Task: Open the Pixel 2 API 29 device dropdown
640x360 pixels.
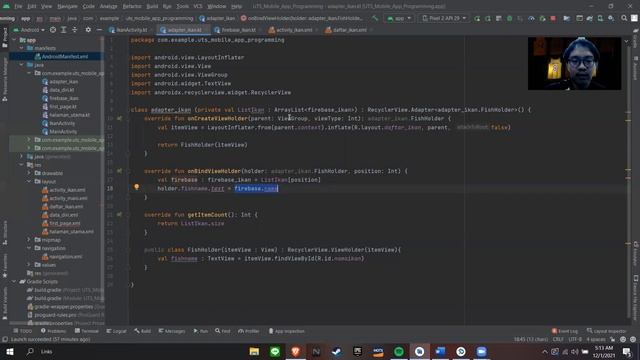Action: tap(444, 18)
